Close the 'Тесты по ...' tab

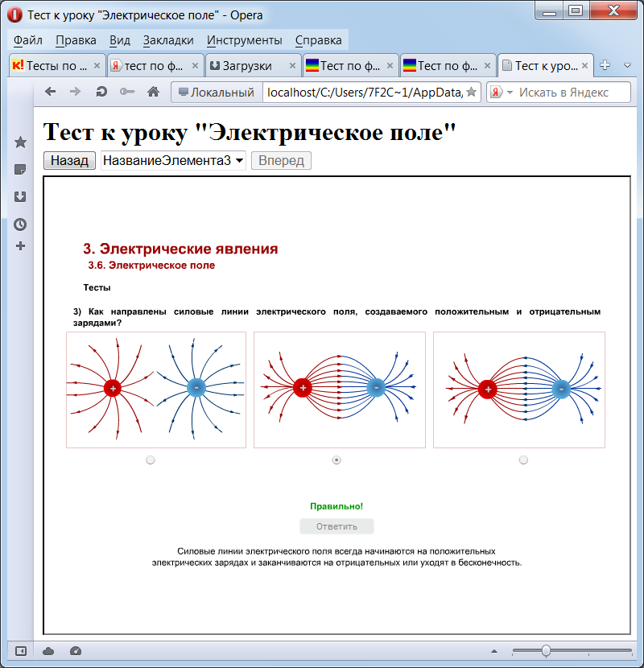pos(97,66)
